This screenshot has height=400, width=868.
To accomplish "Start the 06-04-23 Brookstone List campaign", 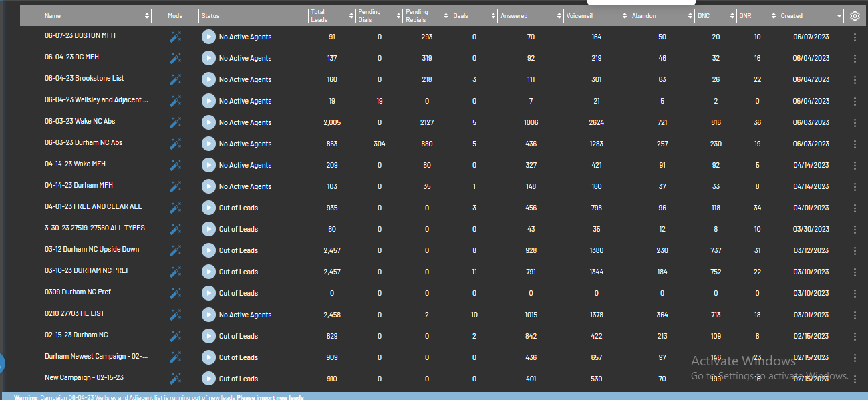I will pos(208,79).
